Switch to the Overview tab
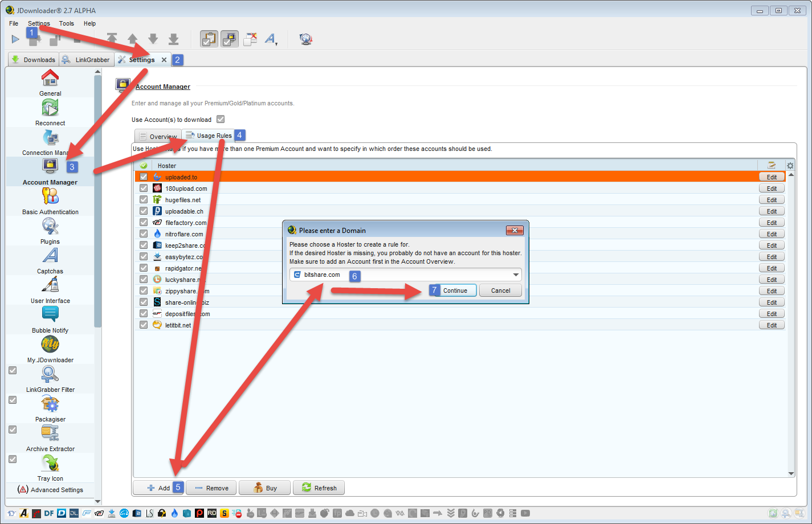 pos(158,137)
